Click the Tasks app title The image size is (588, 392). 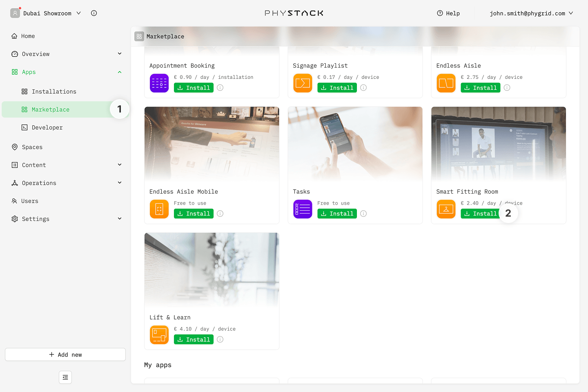(301, 192)
